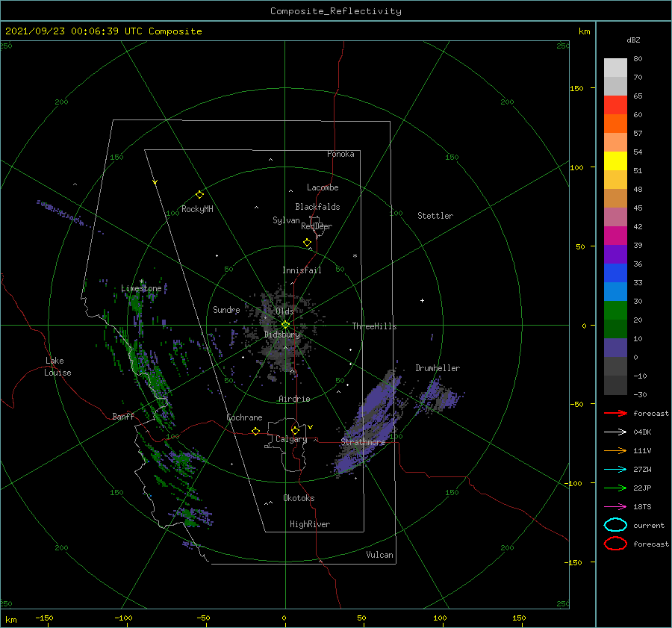Image resolution: width=672 pixels, height=628 pixels.
Task: Click the yellow diamond marker above Calgary
Action: point(295,430)
